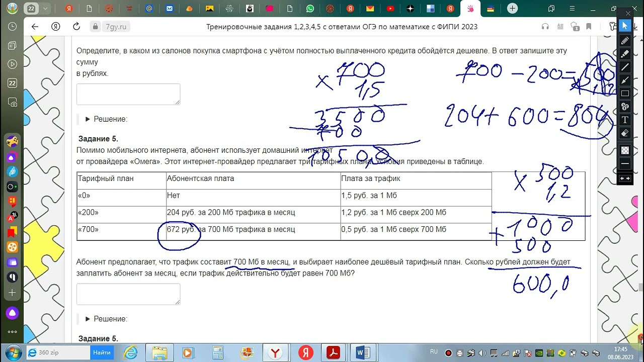Click the lock site security icon
This screenshot has height=362, width=644.
tap(95, 27)
